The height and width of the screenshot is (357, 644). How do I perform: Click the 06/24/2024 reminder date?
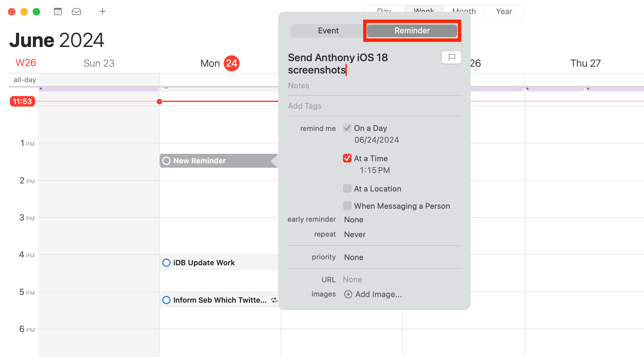[377, 140]
